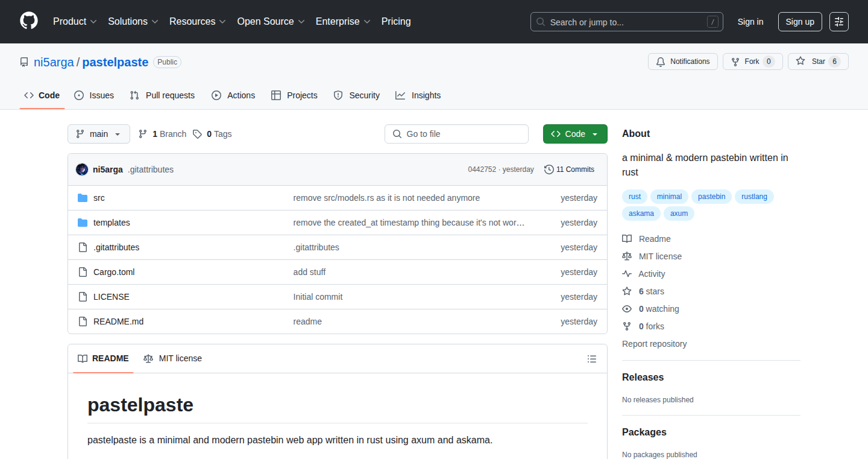Open the main branch selector dropdown
868x459 pixels.
99,134
